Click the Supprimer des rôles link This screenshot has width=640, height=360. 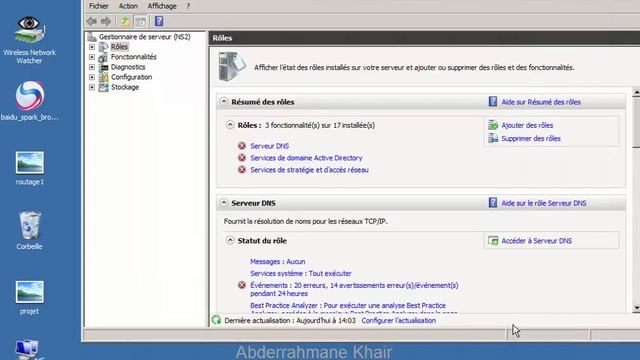pos(531,138)
